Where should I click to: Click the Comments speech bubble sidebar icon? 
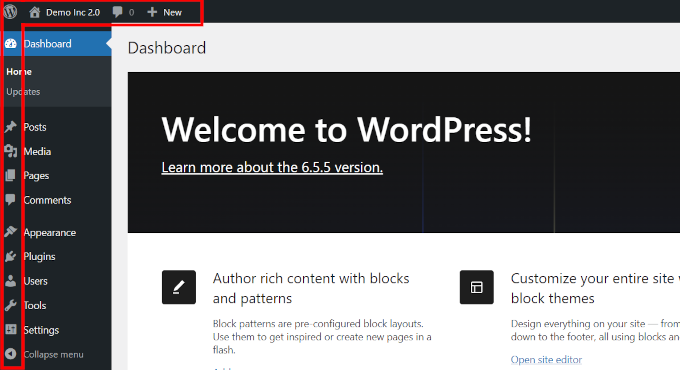pyautogui.click(x=11, y=200)
